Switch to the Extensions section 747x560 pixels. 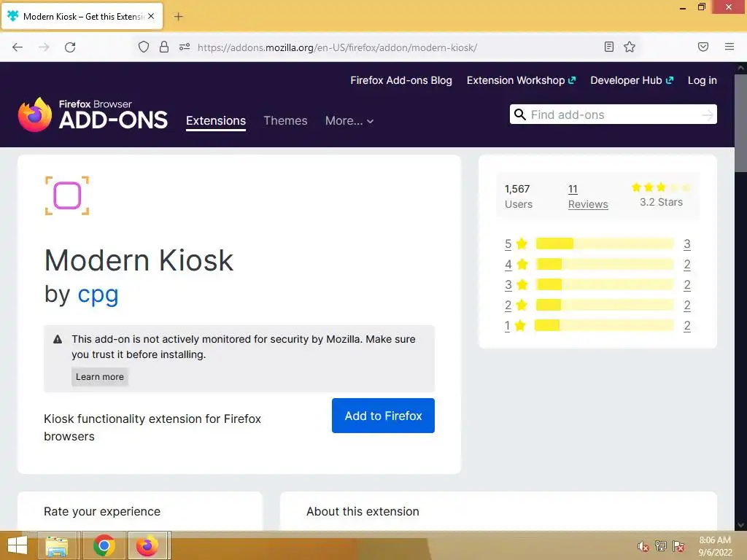click(x=216, y=121)
